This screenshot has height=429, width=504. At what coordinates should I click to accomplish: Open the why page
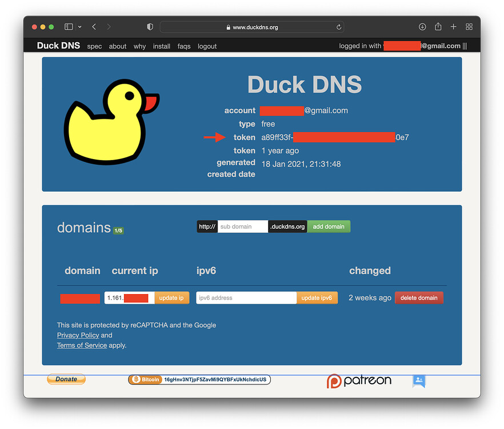click(139, 46)
